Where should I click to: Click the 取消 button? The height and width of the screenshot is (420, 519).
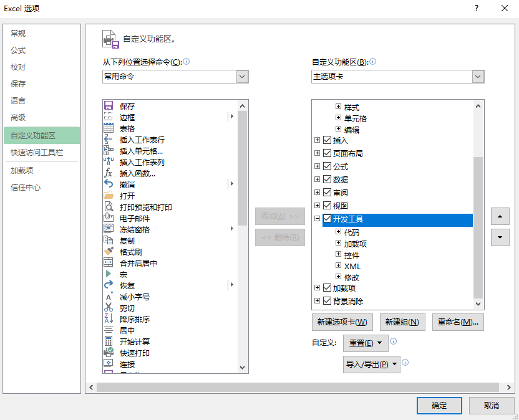[x=492, y=406]
